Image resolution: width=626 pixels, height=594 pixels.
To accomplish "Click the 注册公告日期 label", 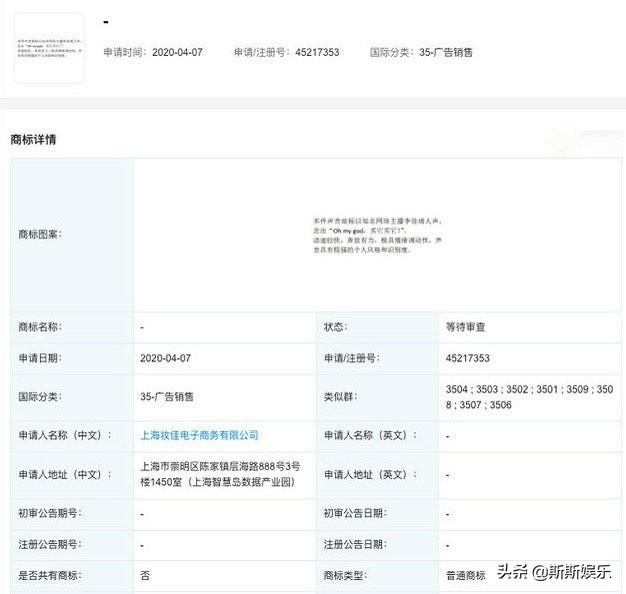I will click(355, 544).
